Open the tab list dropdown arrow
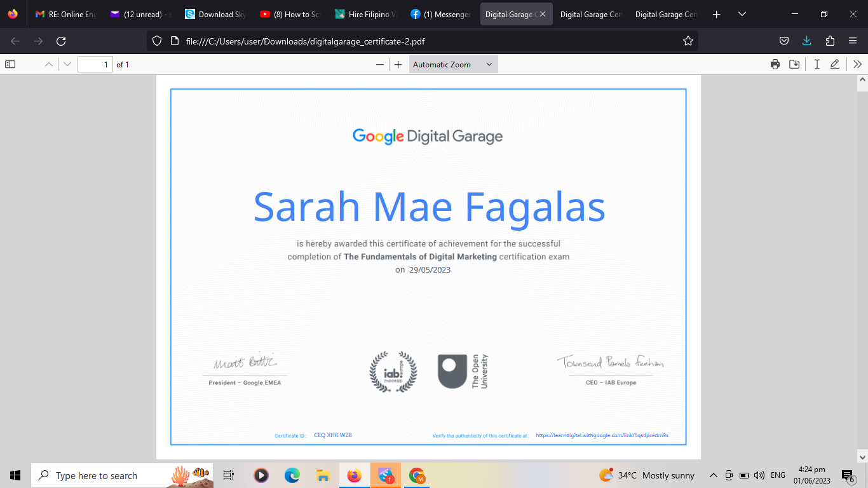This screenshot has width=868, height=488. click(x=742, y=13)
